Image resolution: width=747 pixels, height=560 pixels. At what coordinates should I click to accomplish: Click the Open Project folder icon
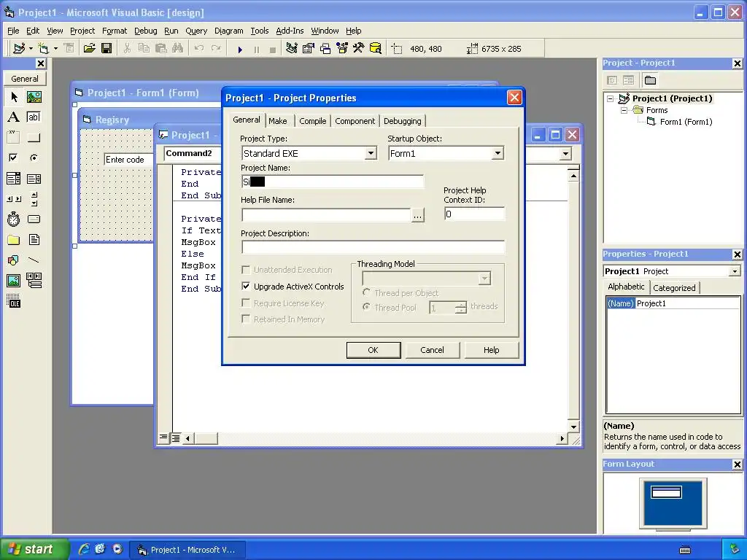click(89, 48)
